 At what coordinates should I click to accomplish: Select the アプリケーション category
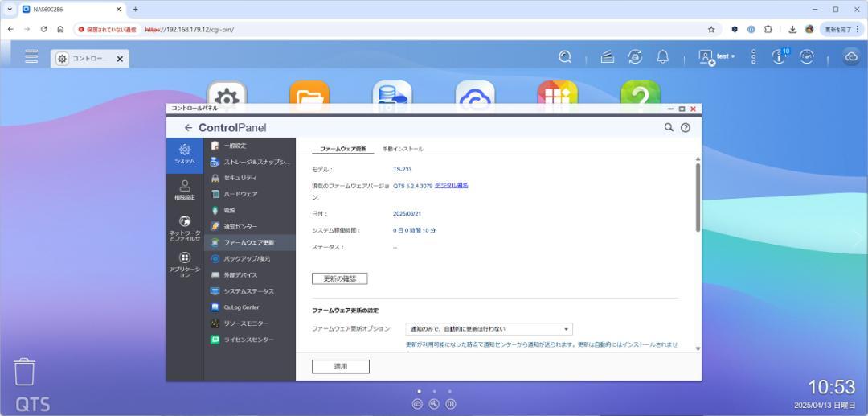coord(185,265)
